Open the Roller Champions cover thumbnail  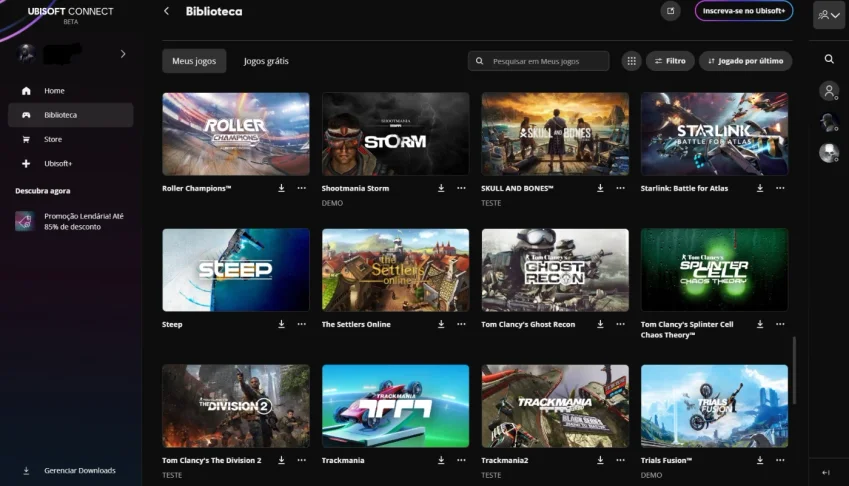[236, 134]
